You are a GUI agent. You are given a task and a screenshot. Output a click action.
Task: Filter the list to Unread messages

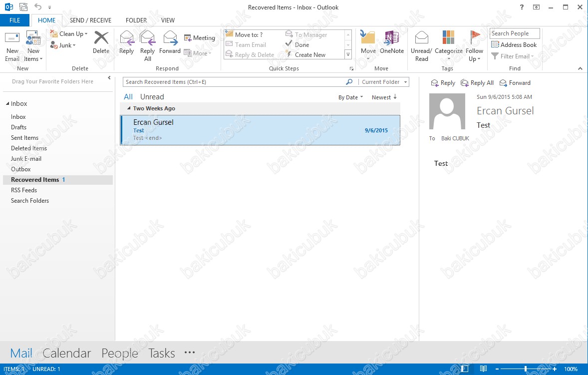(x=152, y=97)
